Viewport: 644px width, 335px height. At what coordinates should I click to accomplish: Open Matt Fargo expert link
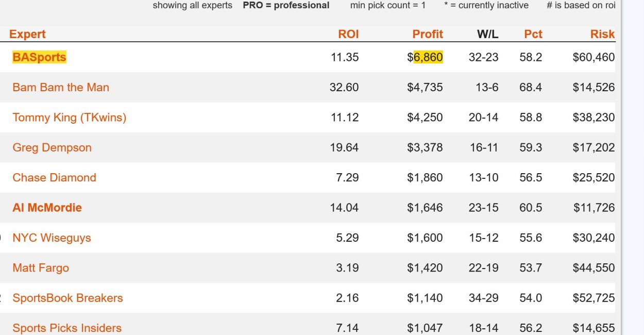coord(41,268)
